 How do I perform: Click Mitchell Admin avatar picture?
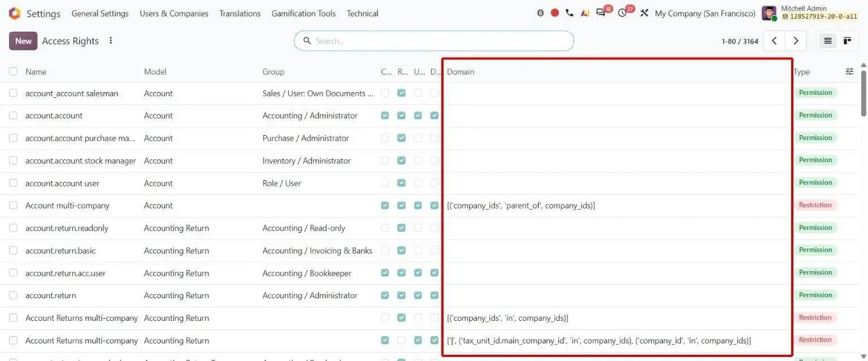tap(769, 13)
